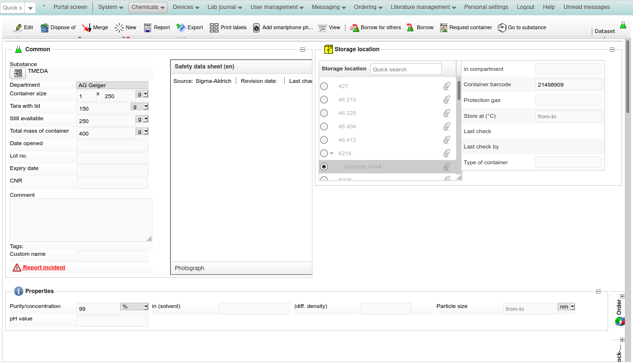Screen dimensions: 633x364
Task: Select the 46 210 storage location radio
Action: click(x=324, y=100)
